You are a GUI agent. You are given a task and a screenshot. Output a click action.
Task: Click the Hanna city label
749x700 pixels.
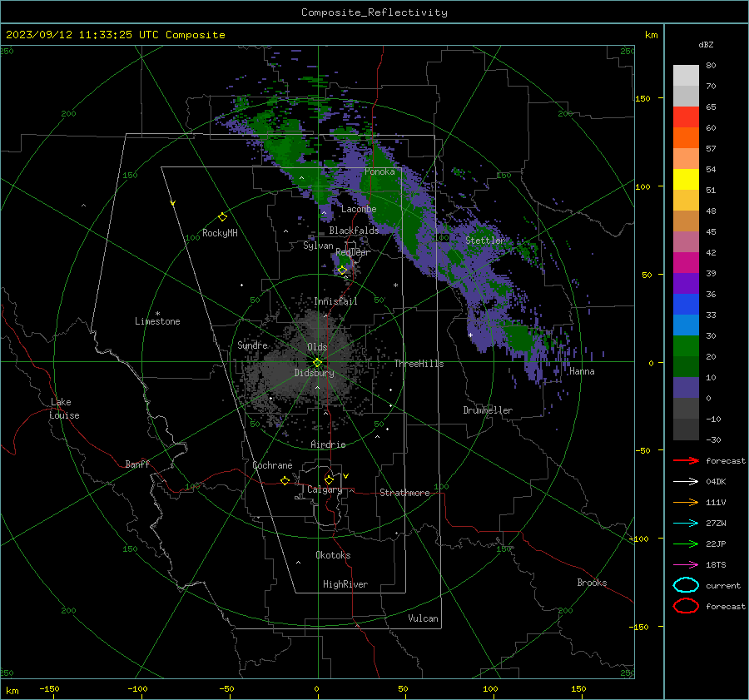pyautogui.click(x=582, y=371)
